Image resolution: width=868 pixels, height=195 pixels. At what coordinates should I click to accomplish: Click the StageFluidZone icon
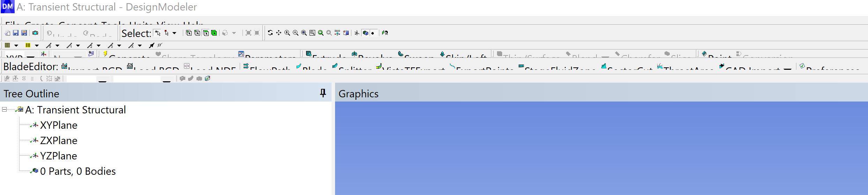point(521,66)
